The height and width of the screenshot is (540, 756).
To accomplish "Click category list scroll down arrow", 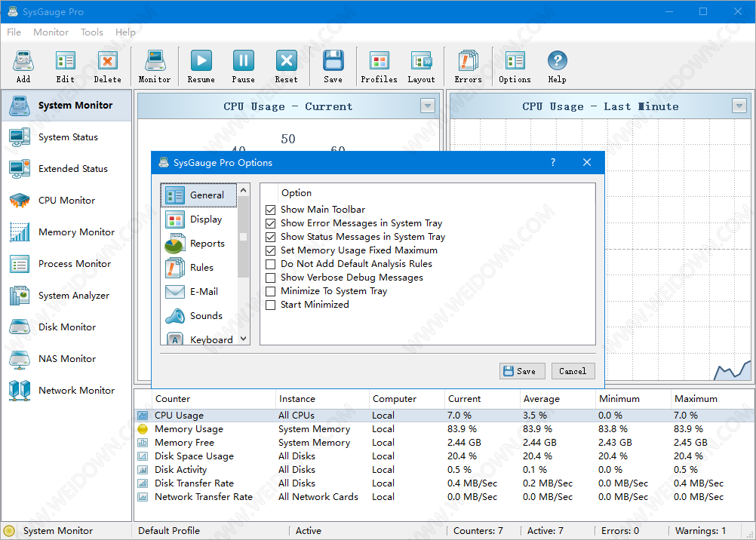I will coord(244,339).
